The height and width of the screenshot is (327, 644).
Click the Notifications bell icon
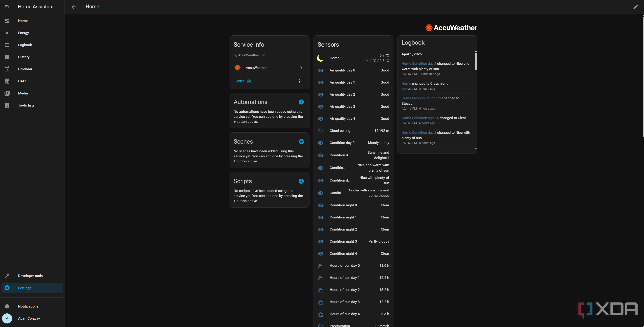(7, 306)
